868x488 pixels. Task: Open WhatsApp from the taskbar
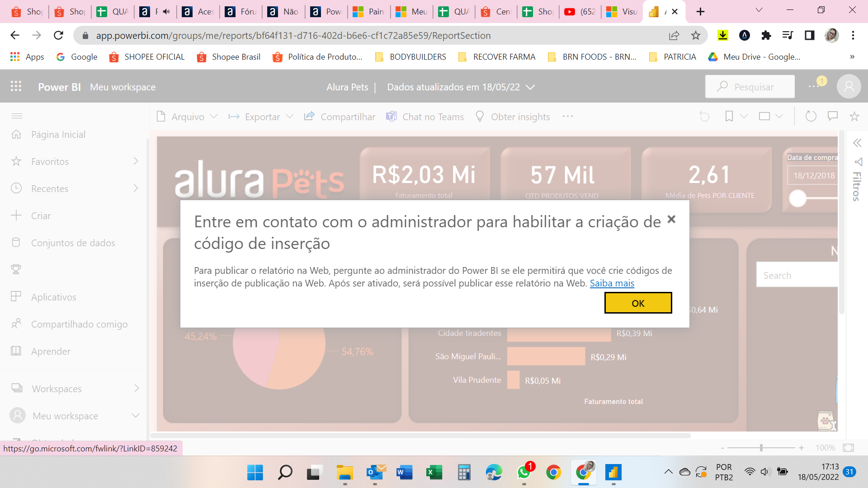(524, 473)
